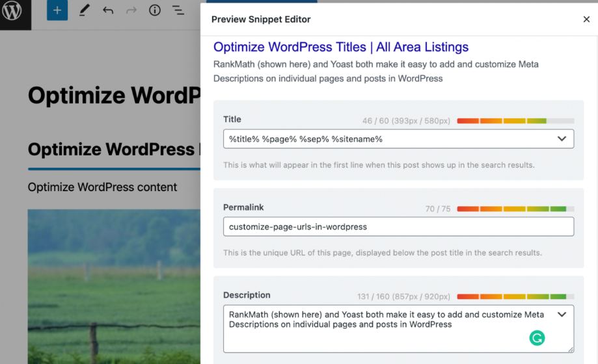Click the Permalink field help text
The image size is (598, 364).
pos(383,253)
